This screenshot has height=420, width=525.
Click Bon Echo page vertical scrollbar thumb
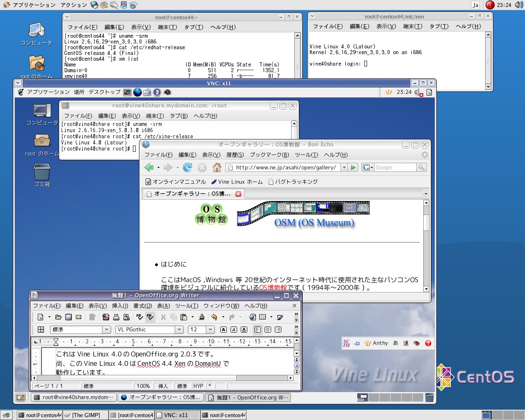click(426, 222)
